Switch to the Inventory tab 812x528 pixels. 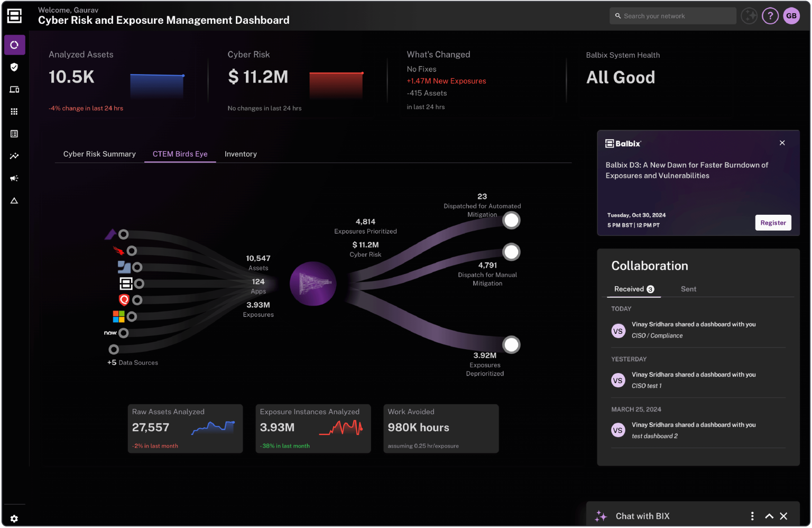(x=241, y=154)
